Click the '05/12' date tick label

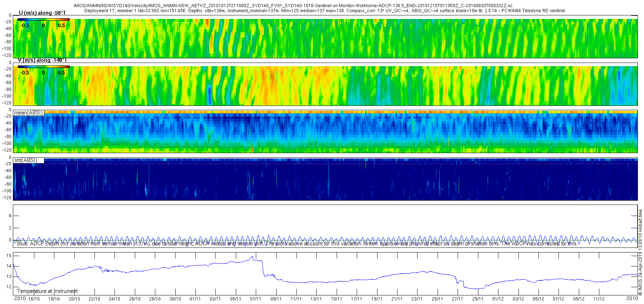click(538, 299)
